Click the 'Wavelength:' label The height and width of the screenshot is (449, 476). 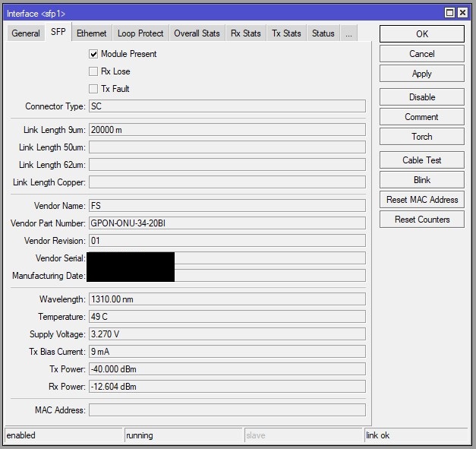[62, 299]
